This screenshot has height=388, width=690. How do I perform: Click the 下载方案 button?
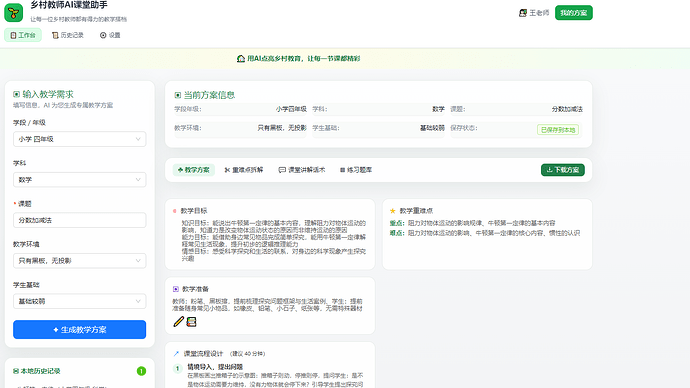click(563, 170)
